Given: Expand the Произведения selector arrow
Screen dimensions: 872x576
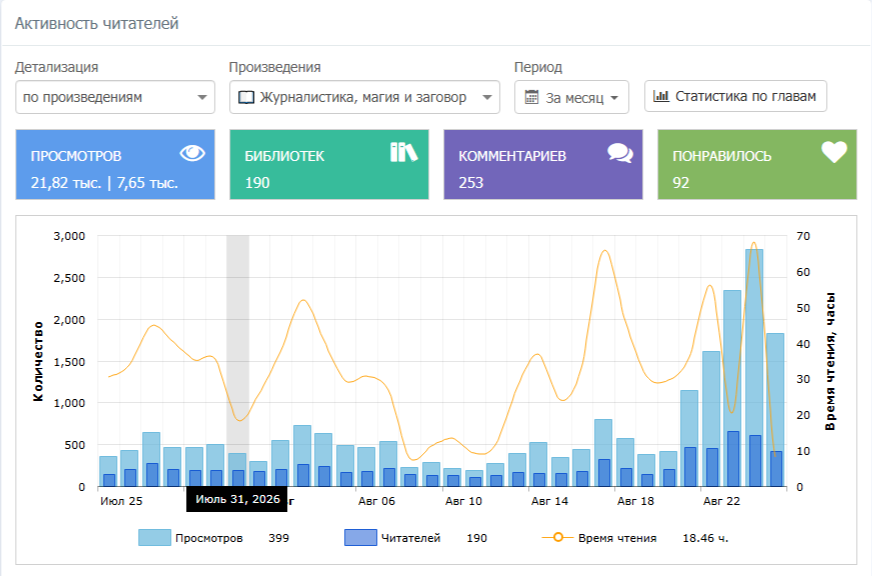Looking at the screenshot, I should point(487,97).
